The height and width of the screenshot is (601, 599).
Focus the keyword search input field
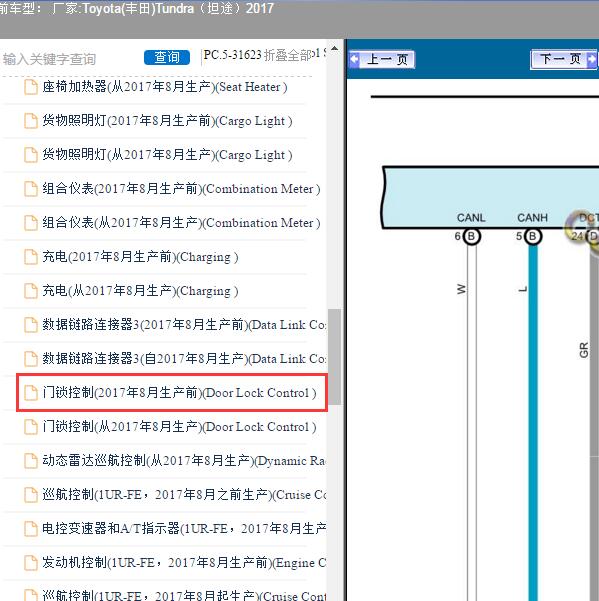[71, 59]
